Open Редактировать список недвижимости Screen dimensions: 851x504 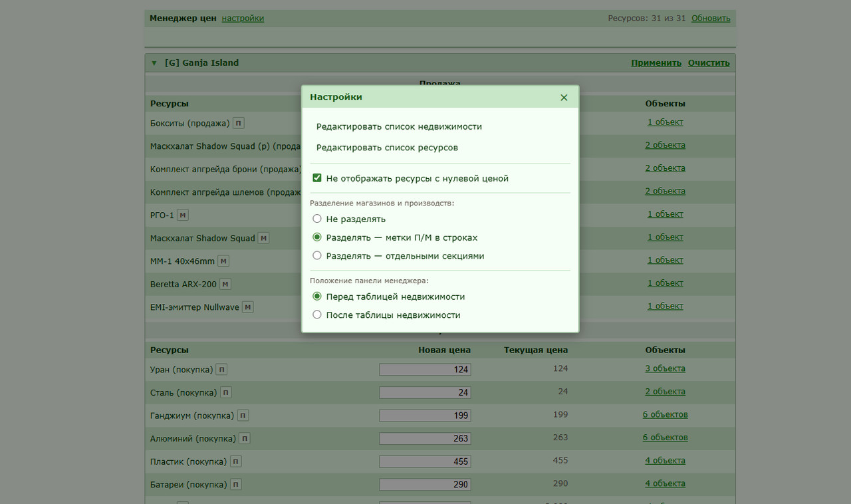click(x=399, y=126)
